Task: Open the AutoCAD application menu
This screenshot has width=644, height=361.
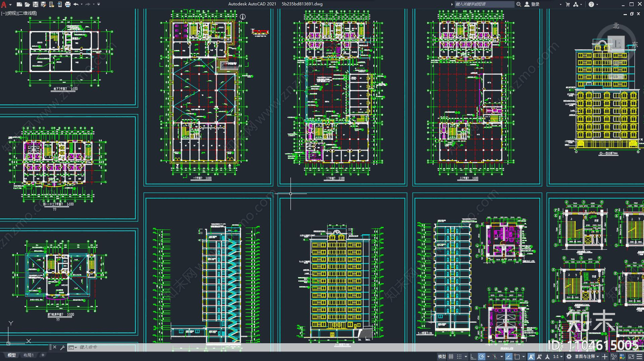Action: 4,4
